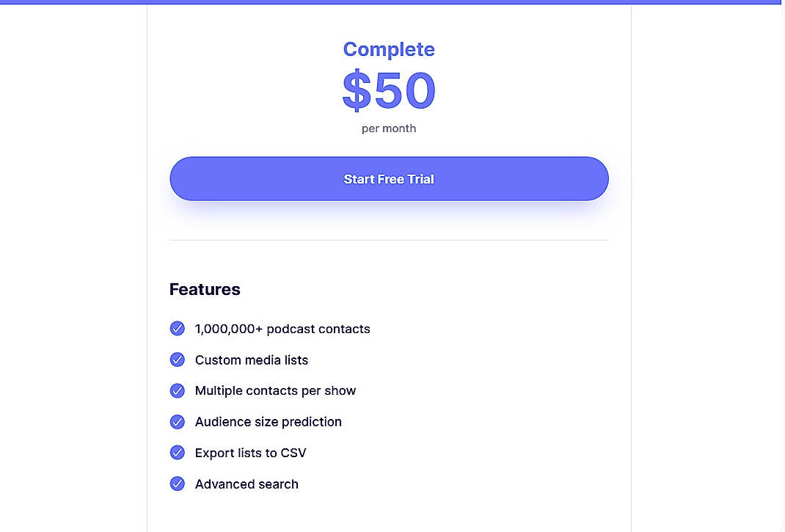Screen dimensions: 785x532
Task: Click the "$50" price text
Action: [x=389, y=90]
